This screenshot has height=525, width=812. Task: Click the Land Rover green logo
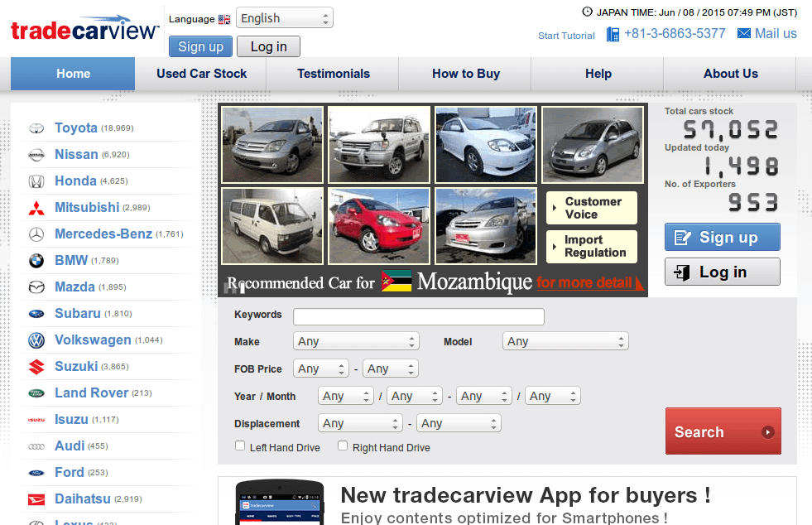tap(36, 393)
